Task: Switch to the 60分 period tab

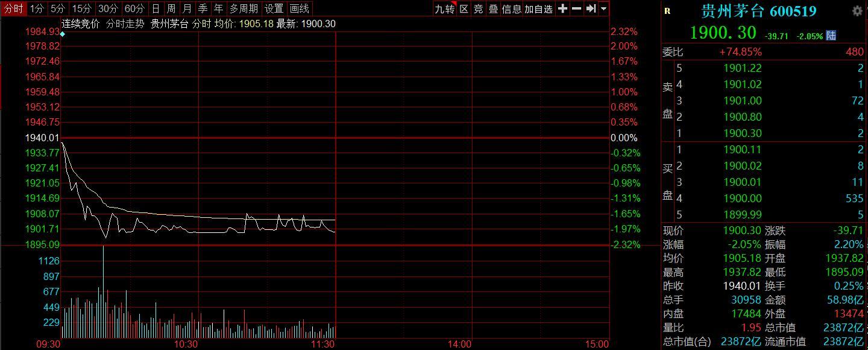Action: [x=134, y=8]
